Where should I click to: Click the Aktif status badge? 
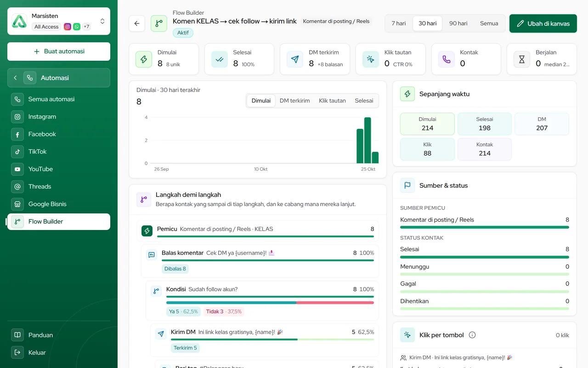coord(183,33)
